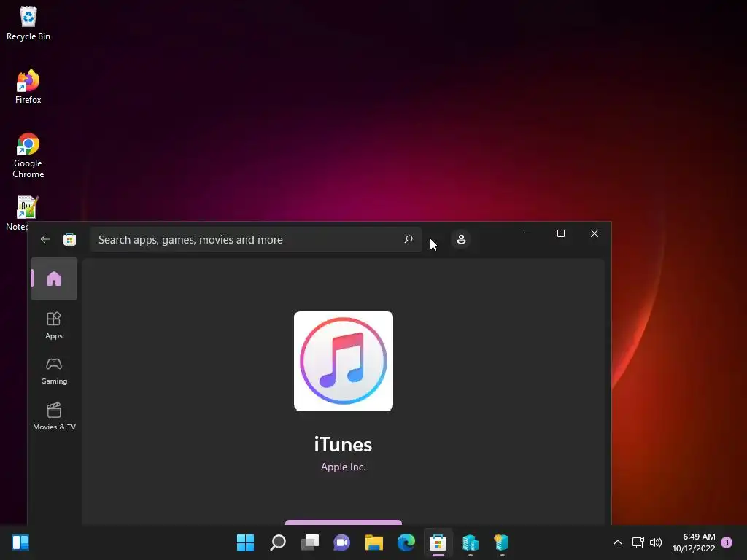Open File Explorer from the taskbar
The width and height of the screenshot is (747, 560).
374,542
